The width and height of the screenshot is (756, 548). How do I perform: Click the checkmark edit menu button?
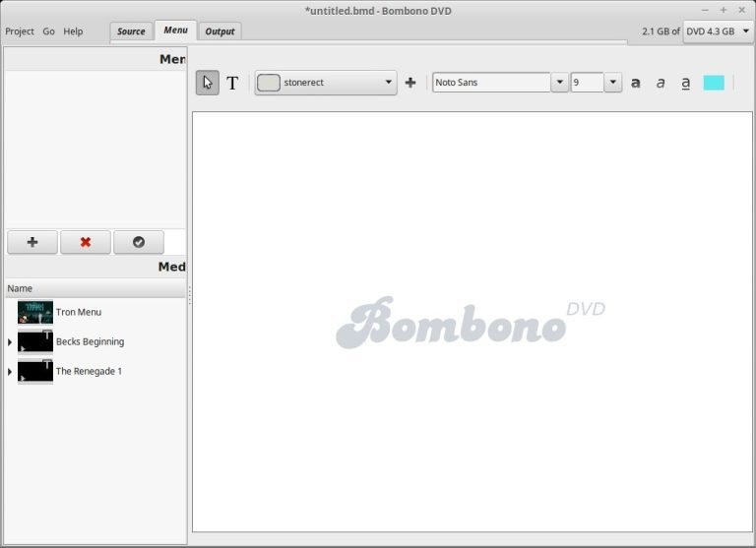pos(139,242)
